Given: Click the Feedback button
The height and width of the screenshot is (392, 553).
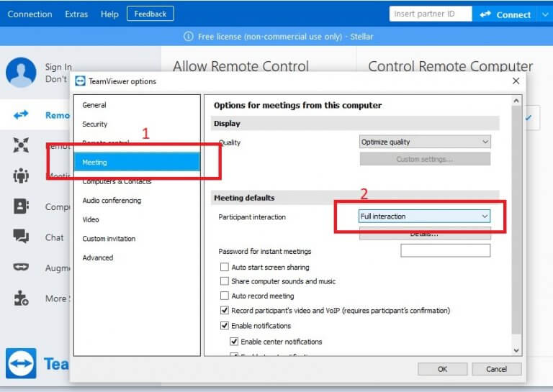Looking at the screenshot, I should 150,14.
